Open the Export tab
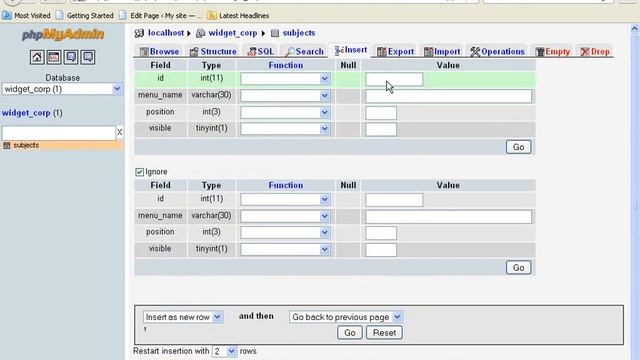 click(x=396, y=51)
